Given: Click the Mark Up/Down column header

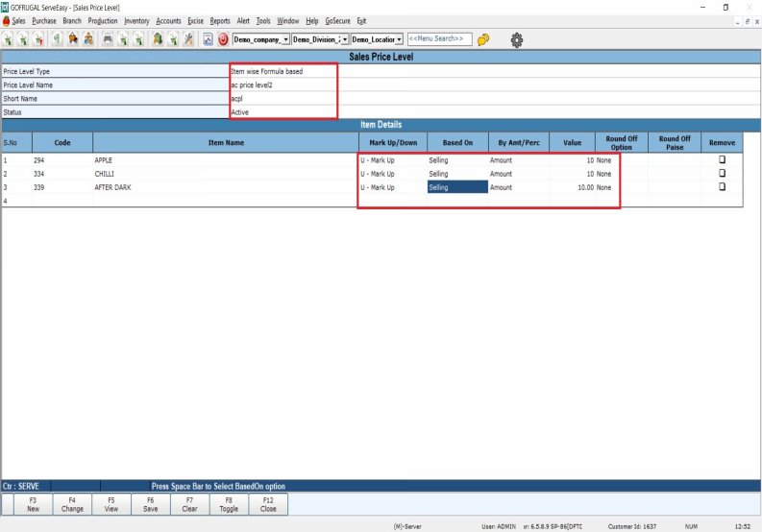Looking at the screenshot, I should pos(393,142).
